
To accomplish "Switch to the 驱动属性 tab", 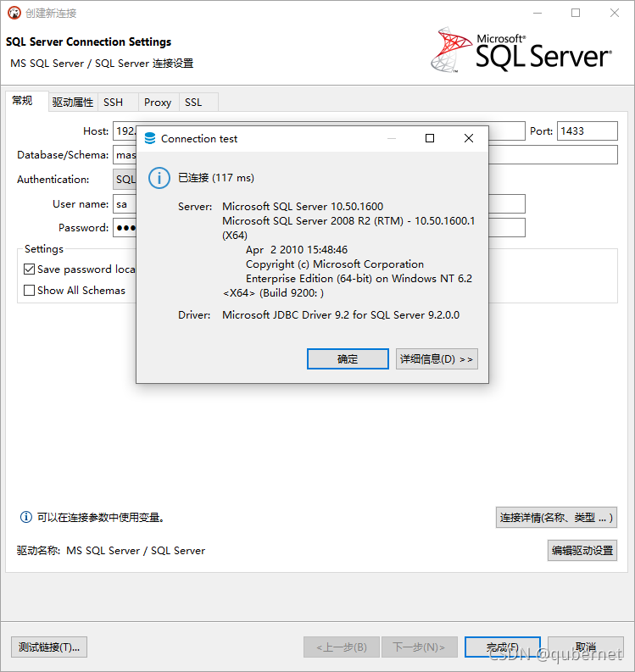I will click(x=73, y=103).
